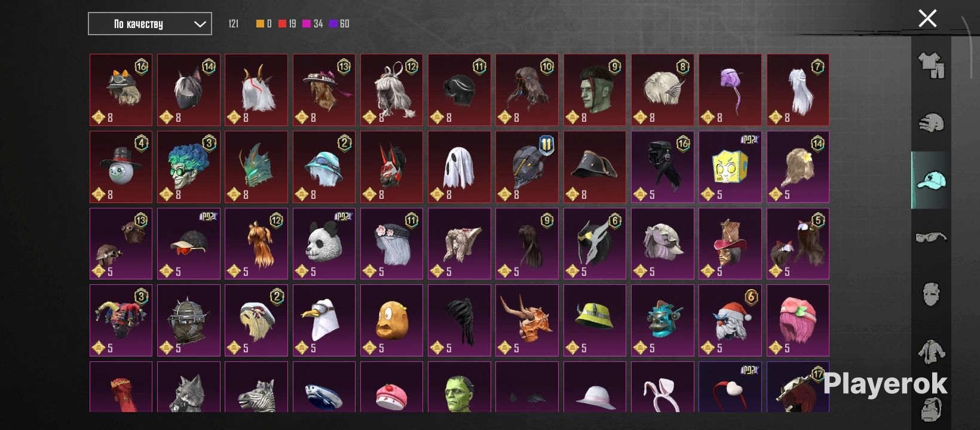The width and height of the screenshot is (980, 430).
Task: Open the face mask category icon
Action: (931, 294)
